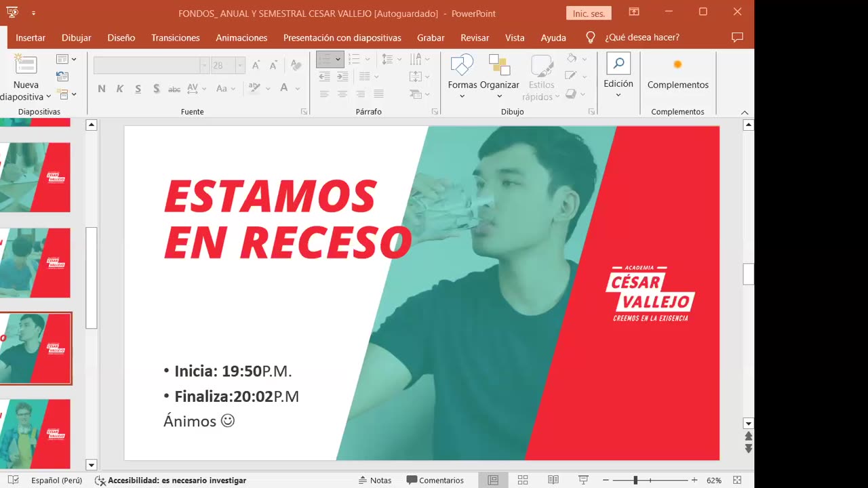Click Comentarios in the status bar
This screenshot has width=868, height=488.
[x=435, y=480]
